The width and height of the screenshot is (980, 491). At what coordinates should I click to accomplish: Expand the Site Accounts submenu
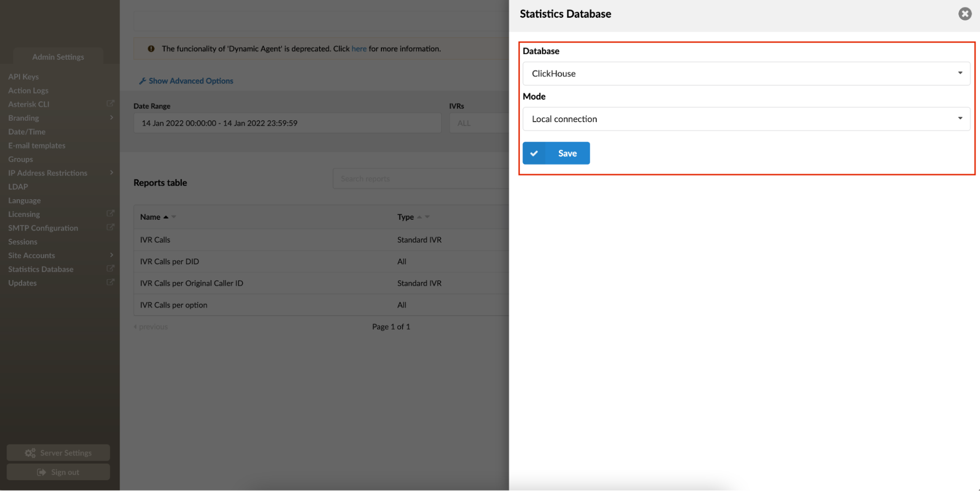pyautogui.click(x=111, y=255)
